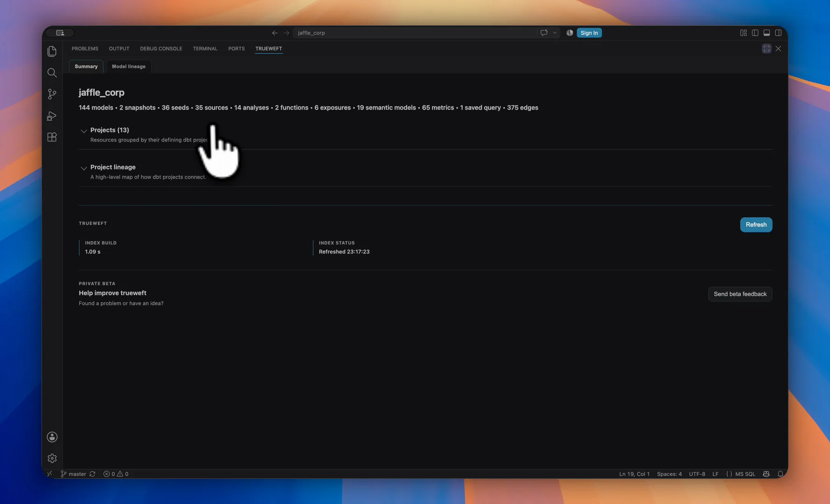Click the 144 models summary text
The width and height of the screenshot is (830, 504).
(96, 107)
